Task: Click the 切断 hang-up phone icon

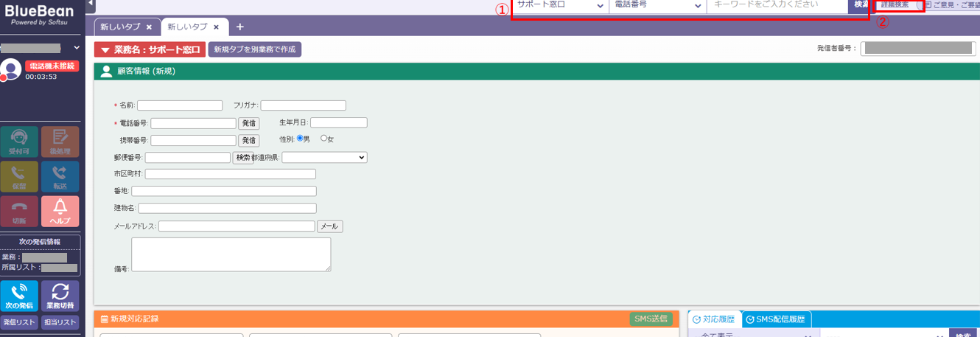Action: [x=19, y=211]
